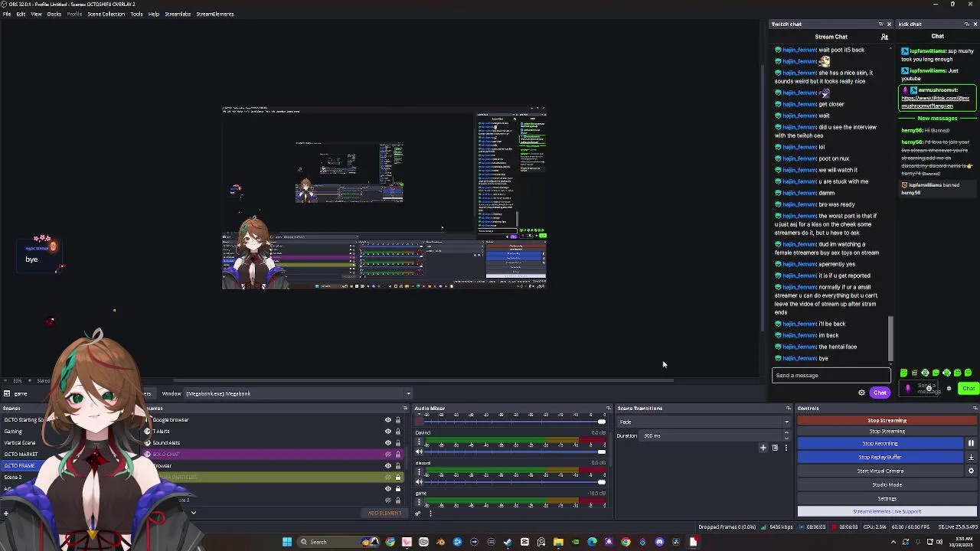Screen dimensions: 980x551
Task: Open the Edit menu
Action: pos(21,14)
